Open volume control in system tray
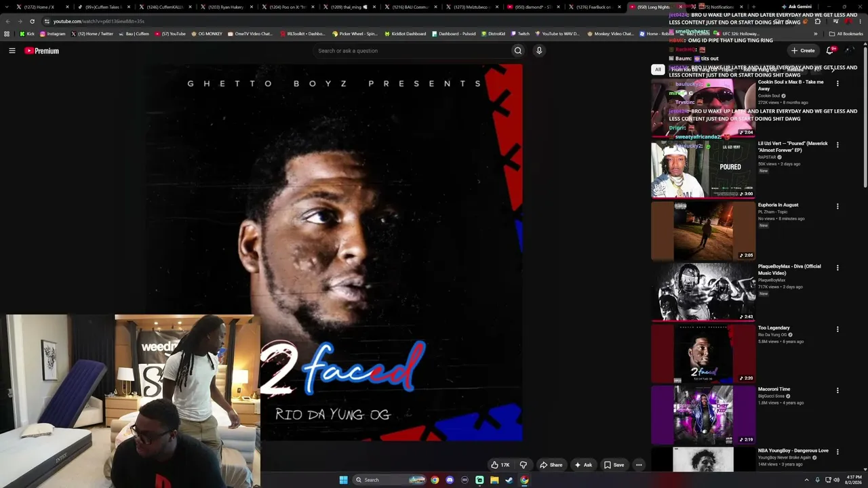 (x=837, y=480)
